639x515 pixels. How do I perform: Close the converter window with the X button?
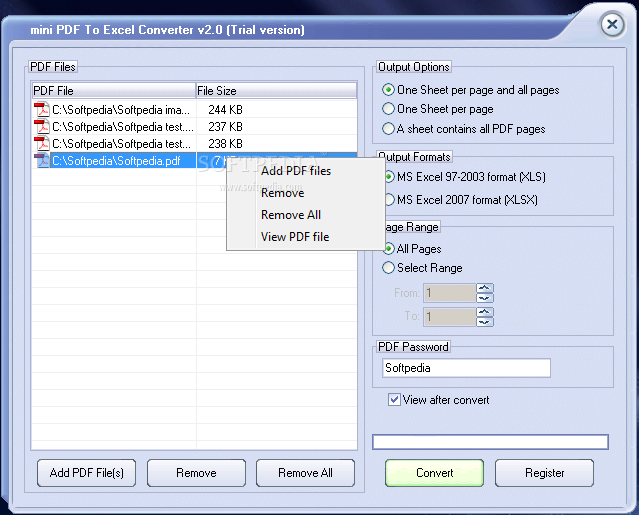click(612, 24)
